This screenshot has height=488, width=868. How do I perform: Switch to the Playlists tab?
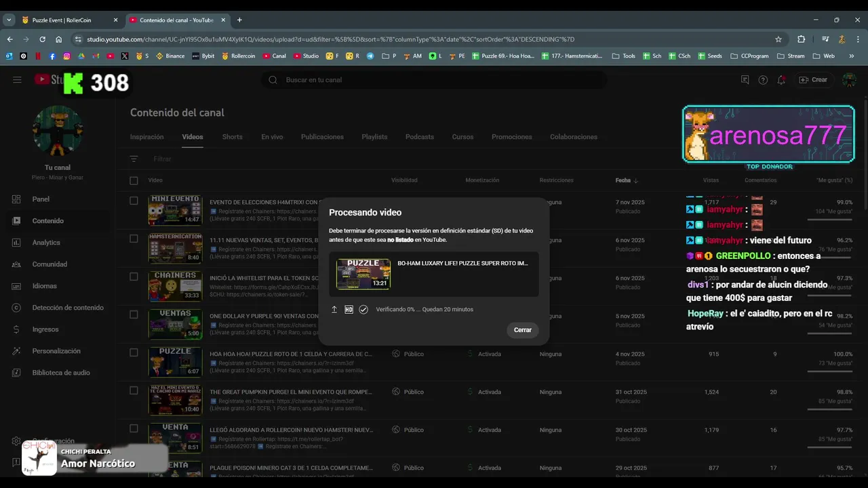click(x=374, y=137)
